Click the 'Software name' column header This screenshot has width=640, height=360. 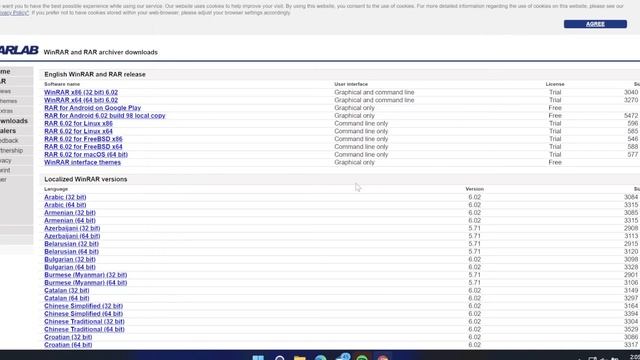pos(62,84)
